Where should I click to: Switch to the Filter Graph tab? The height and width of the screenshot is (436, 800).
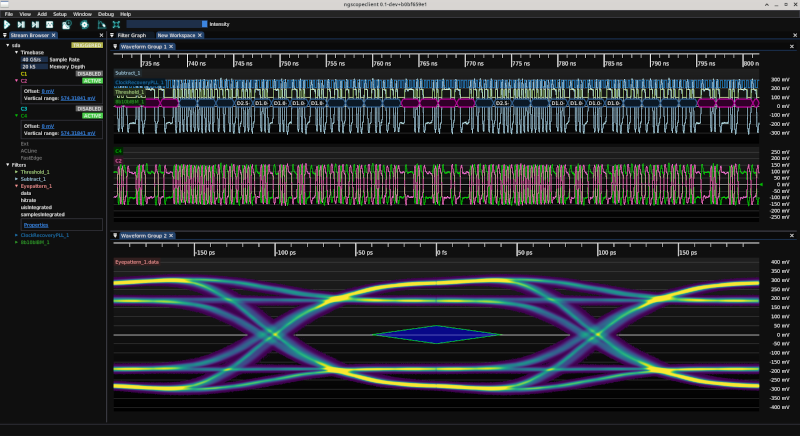132,35
